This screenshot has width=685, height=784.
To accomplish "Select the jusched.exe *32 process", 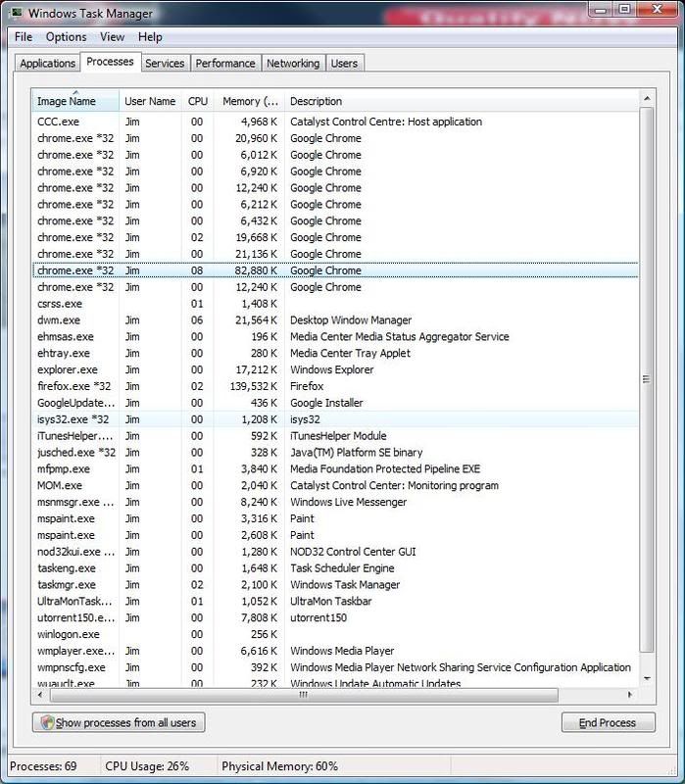I will [x=335, y=452].
